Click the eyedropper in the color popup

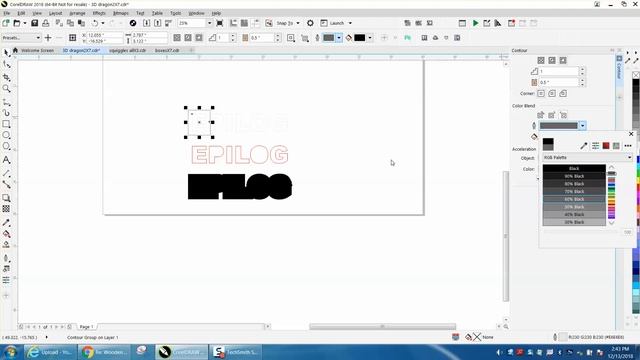pyautogui.click(x=584, y=146)
